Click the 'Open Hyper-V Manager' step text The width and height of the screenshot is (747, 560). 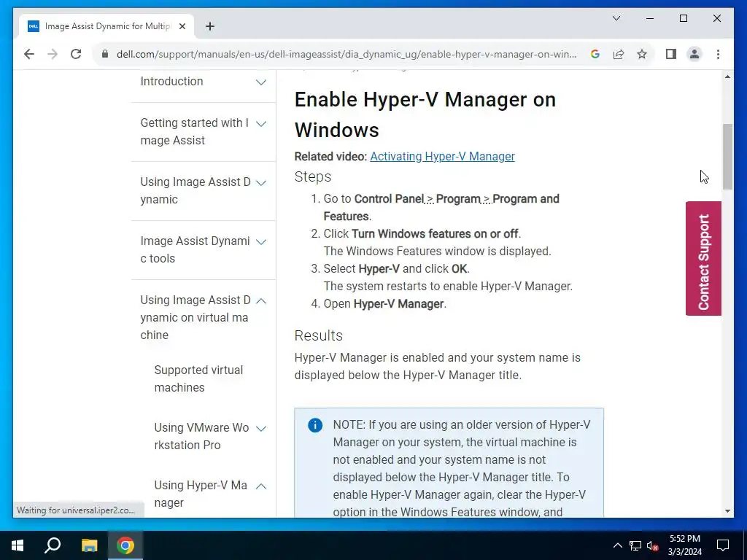point(385,304)
